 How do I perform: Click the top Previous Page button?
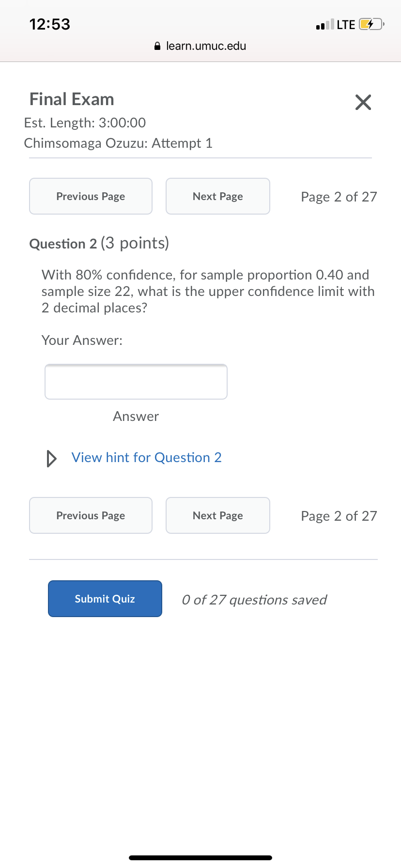click(x=91, y=196)
